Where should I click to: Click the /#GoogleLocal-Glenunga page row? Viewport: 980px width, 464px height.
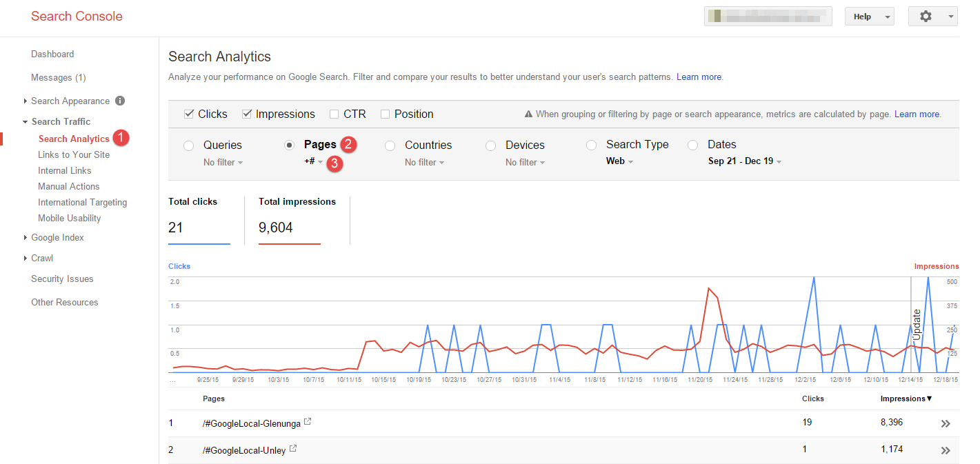click(563, 423)
